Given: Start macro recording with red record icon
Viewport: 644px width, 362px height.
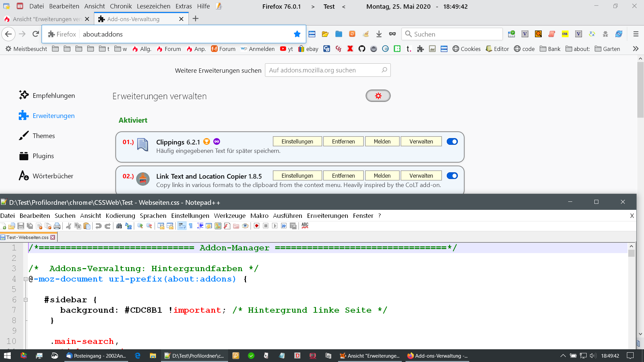Looking at the screenshot, I should (257, 226).
